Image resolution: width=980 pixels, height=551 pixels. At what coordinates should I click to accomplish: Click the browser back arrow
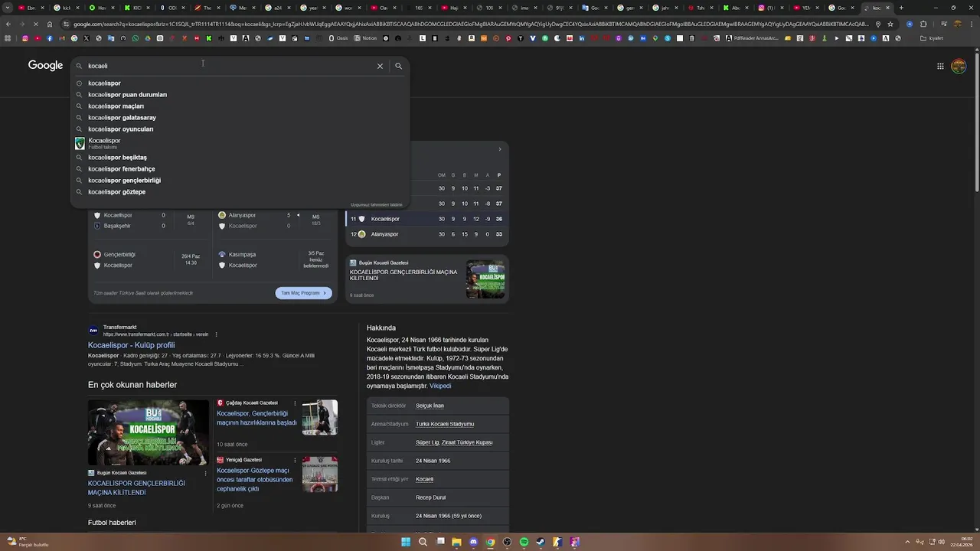(8, 24)
